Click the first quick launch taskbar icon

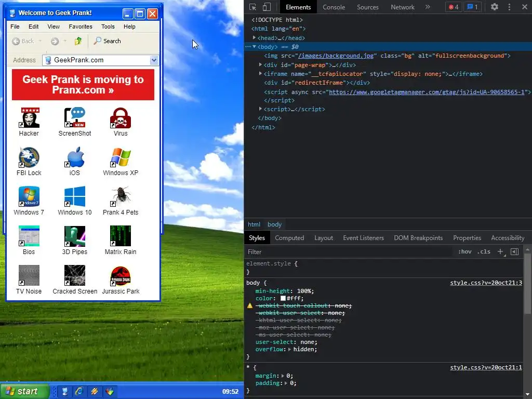coord(65,391)
